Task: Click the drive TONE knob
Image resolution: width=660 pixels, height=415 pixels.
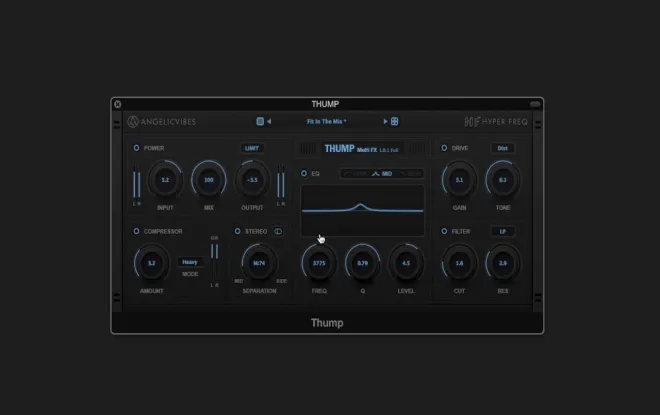Action: 503,180
